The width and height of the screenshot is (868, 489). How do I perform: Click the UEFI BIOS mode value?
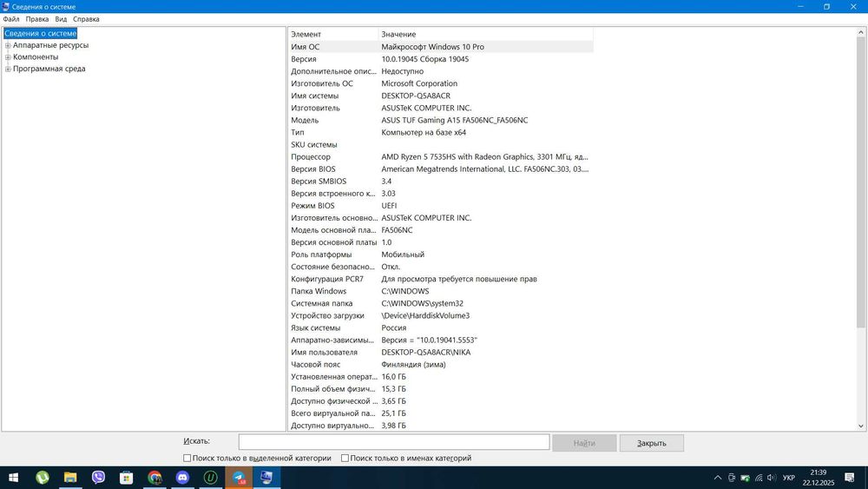389,206
